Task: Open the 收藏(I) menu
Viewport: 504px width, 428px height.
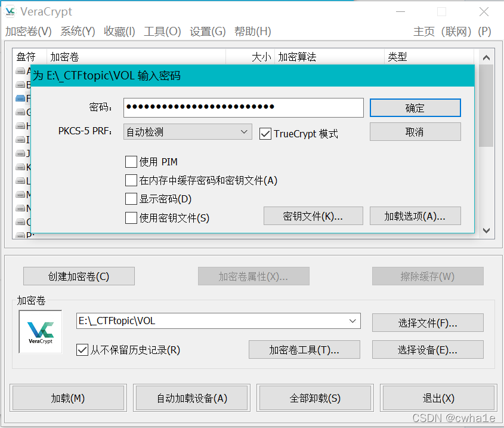Action: (119, 31)
